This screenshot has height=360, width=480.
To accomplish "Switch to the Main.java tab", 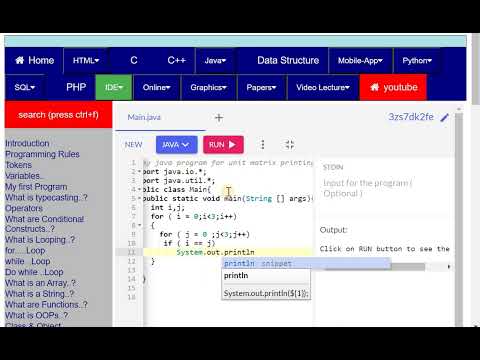I will point(144,117).
